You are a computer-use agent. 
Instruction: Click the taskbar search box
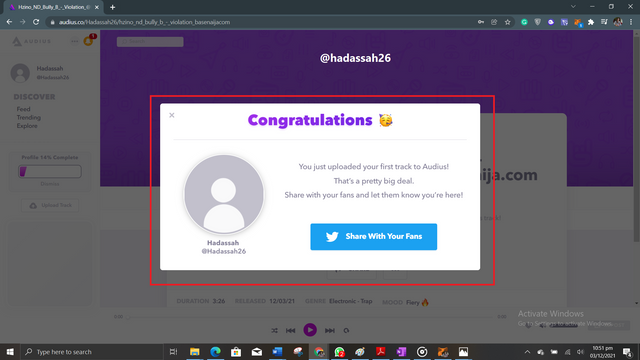pyautogui.click(x=92, y=351)
